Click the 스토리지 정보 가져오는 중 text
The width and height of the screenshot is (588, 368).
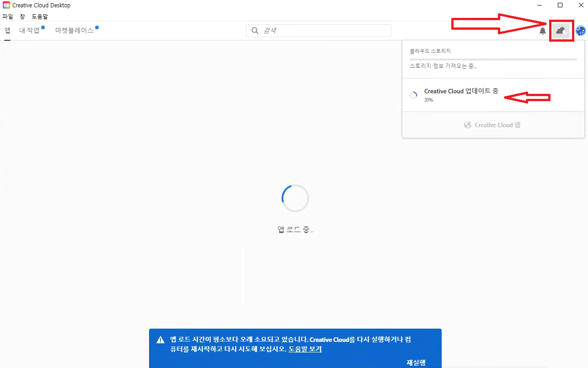(444, 66)
